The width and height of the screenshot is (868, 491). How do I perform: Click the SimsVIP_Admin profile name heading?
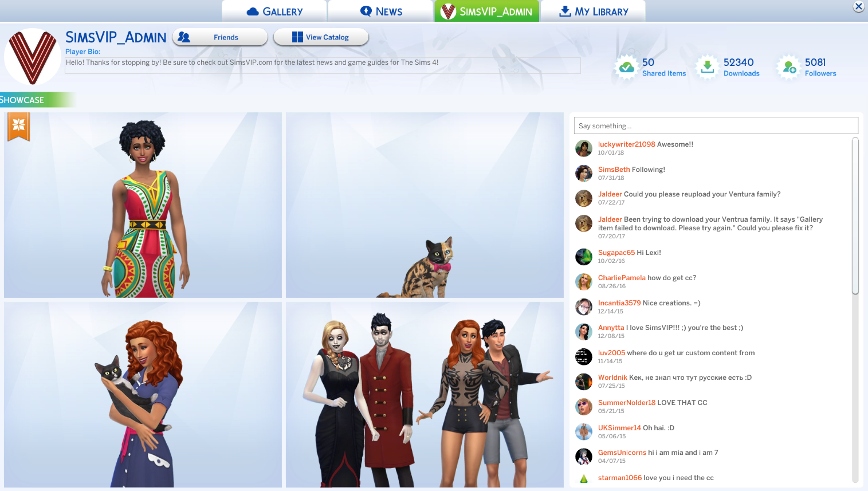point(116,37)
